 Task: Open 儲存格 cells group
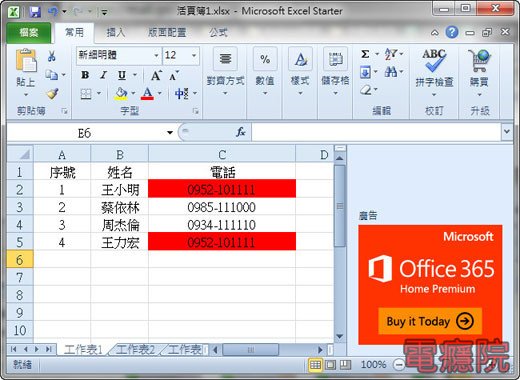click(335, 72)
